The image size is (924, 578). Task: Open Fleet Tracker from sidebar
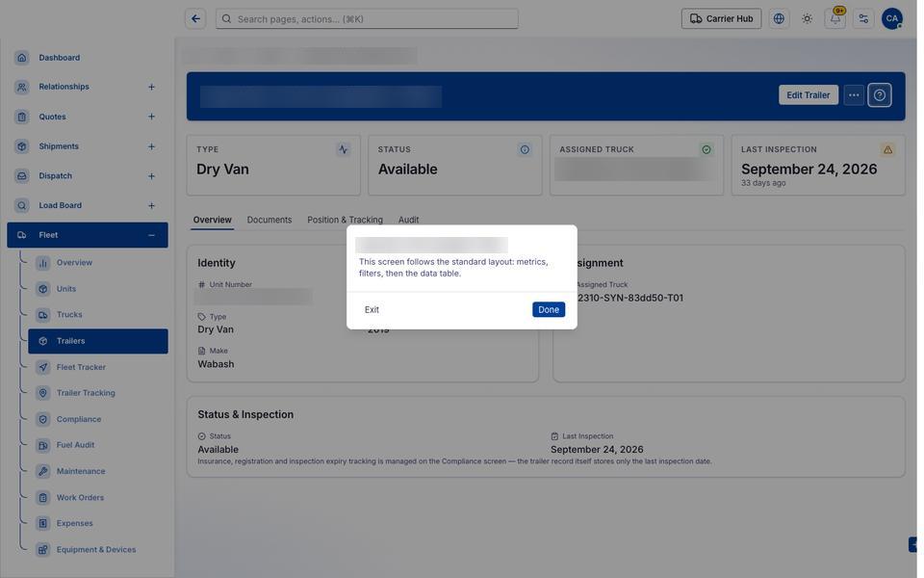pos(98,367)
